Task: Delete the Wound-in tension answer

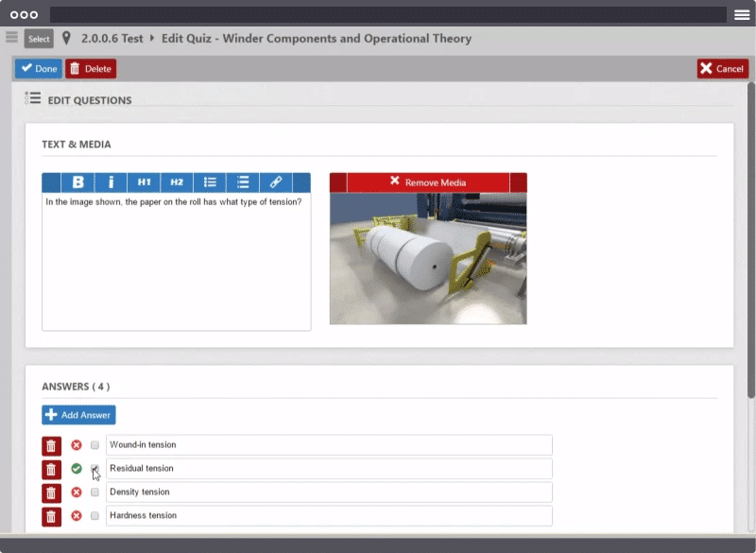Action: pos(51,445)
